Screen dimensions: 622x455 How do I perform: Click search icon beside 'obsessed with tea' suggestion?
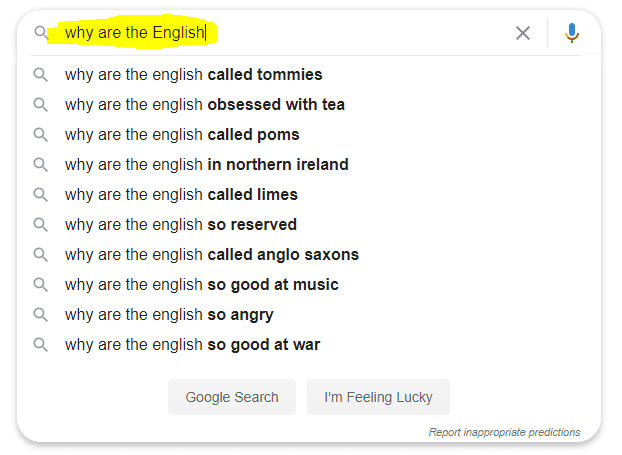point(41,105)
